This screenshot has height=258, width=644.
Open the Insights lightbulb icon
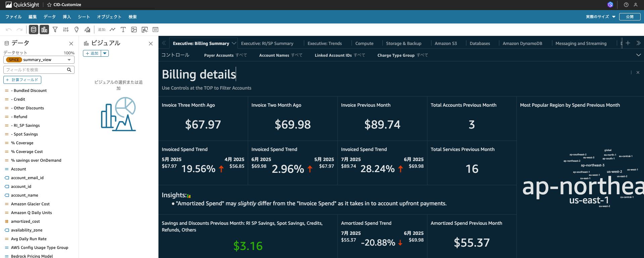[x=77, y=30]
